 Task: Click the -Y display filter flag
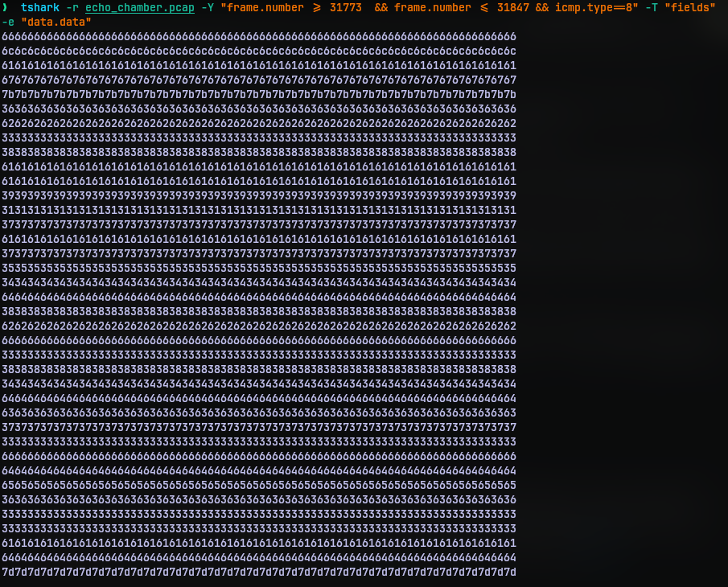(208, 8)
